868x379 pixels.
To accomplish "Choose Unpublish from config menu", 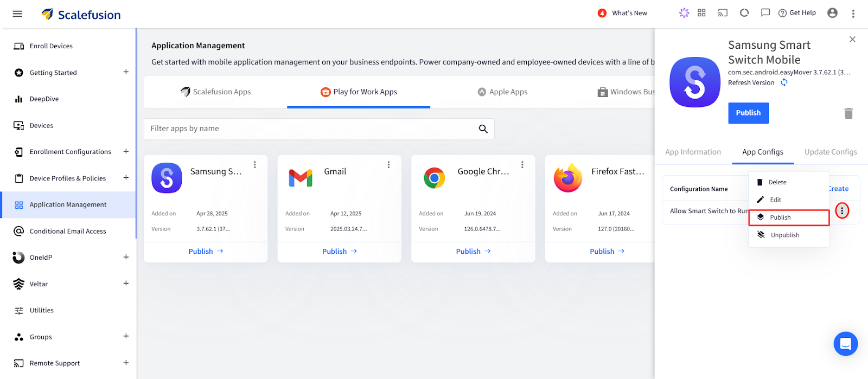I will click(789, 235).
